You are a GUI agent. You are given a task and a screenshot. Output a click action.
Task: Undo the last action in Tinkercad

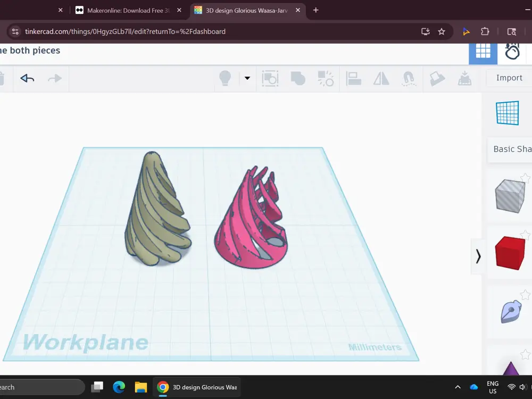[x=27, y=78]
